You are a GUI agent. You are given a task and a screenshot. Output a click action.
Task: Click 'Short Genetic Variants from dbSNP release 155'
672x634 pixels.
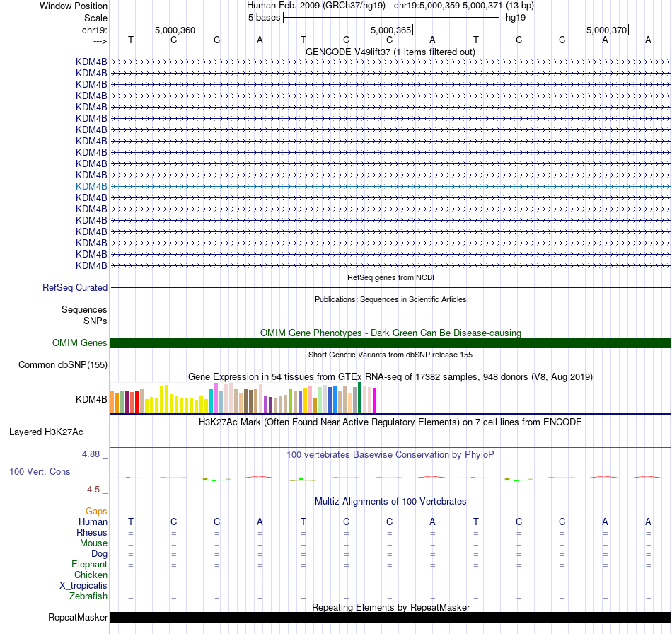[390, 355]
